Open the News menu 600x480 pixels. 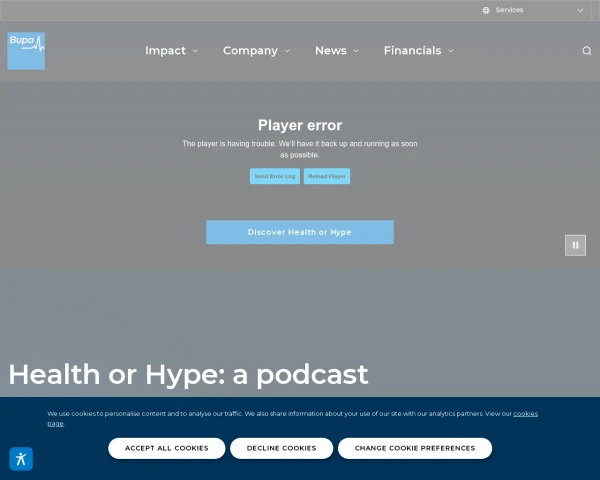point(331,51)
